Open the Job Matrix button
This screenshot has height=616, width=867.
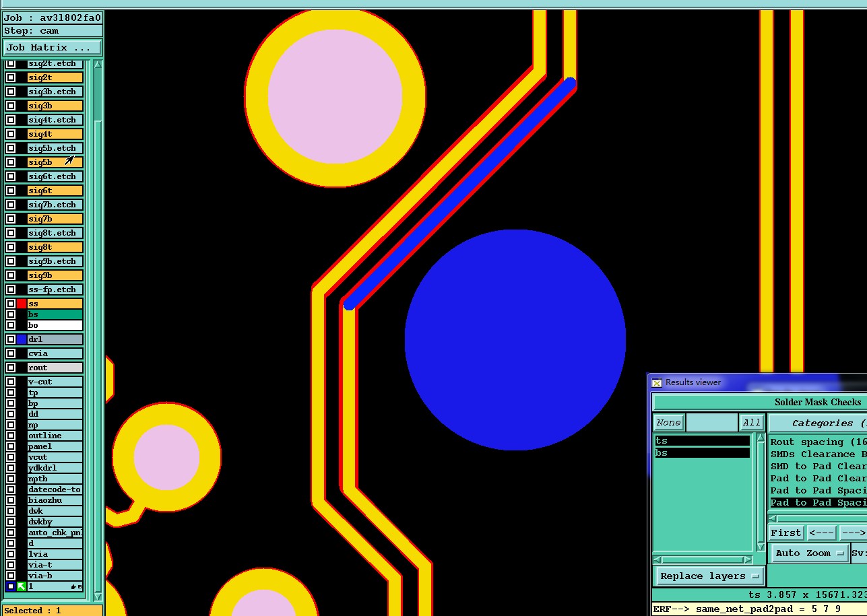click(x=53, y=47)
